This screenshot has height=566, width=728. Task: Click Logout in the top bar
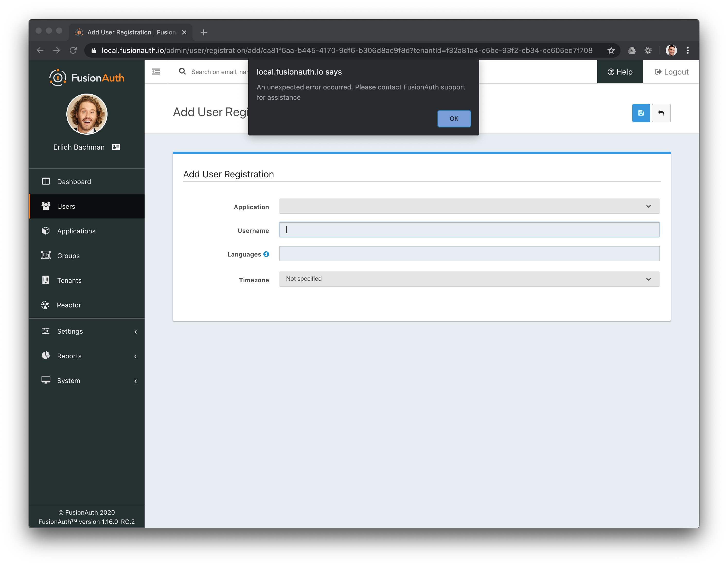(671, 72)
